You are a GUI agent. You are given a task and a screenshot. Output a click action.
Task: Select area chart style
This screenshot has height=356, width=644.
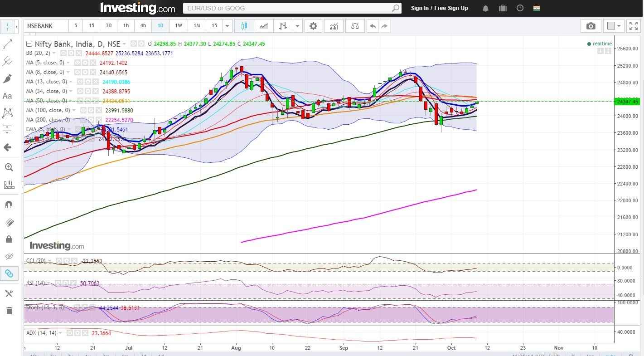tap(264, 26)
